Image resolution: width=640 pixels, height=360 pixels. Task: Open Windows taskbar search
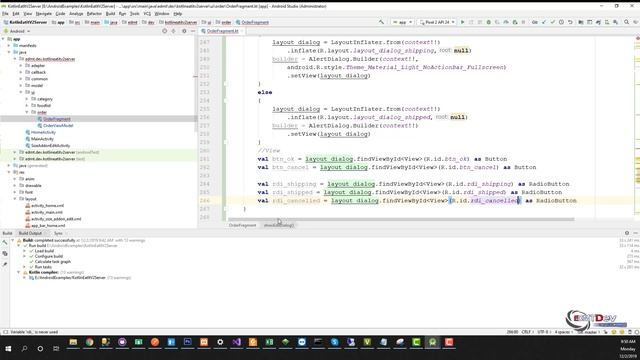pyautogui.click(x=24, y=349)
